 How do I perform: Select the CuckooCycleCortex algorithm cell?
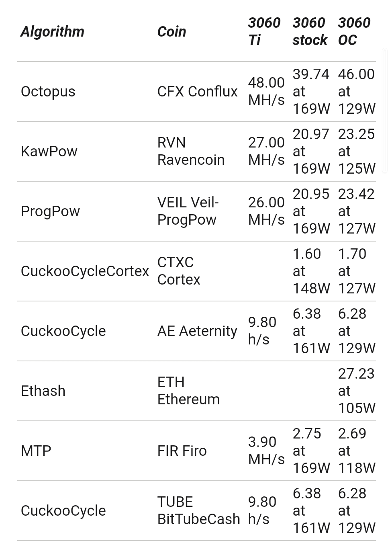click(85, 271)
